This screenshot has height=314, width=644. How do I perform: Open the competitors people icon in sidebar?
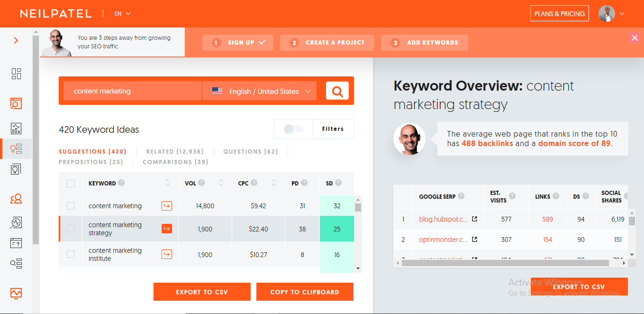point(16,199)
